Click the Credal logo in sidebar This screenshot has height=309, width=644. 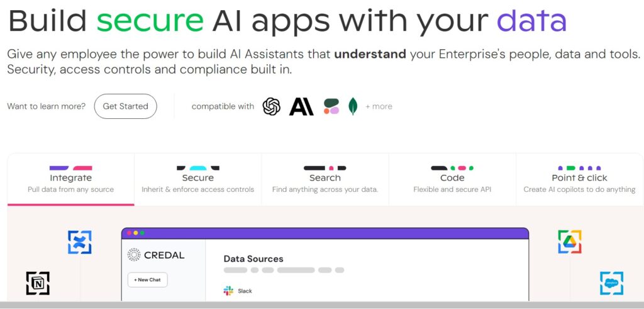click(156, 255)
